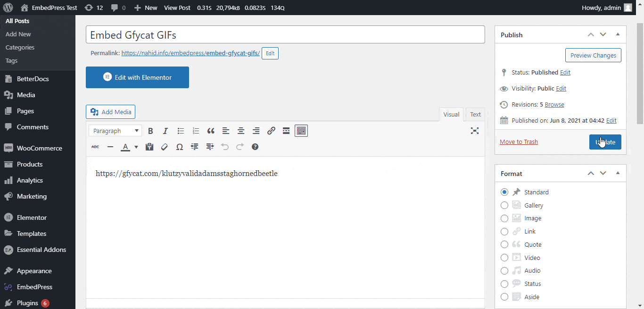Undo the last edit
This screenshot has width=644, height=309.
tap(225, 147)
